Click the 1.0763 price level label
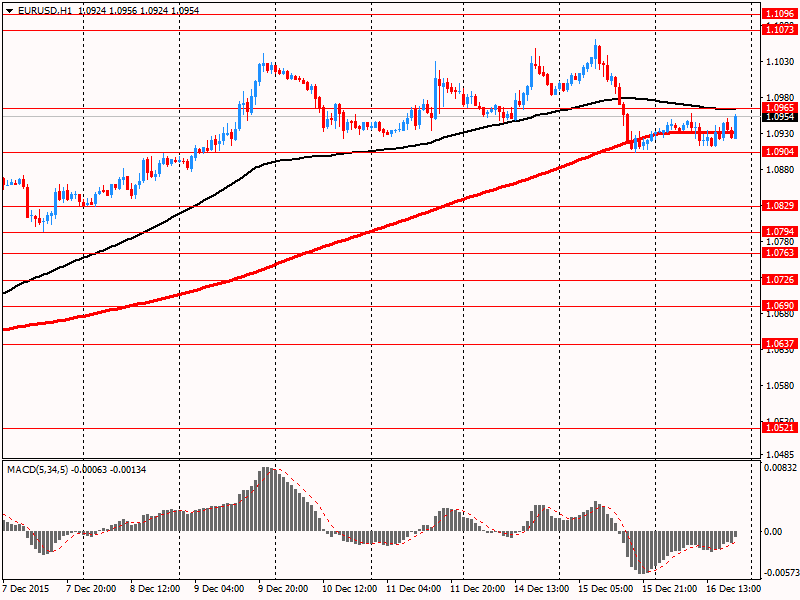 pyautogui.click(x=779, y=253)
